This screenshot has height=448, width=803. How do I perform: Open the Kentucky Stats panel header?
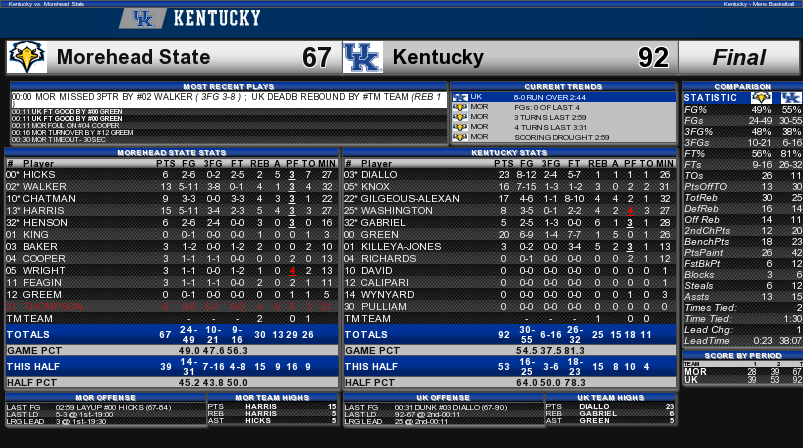tap(510, 153)
